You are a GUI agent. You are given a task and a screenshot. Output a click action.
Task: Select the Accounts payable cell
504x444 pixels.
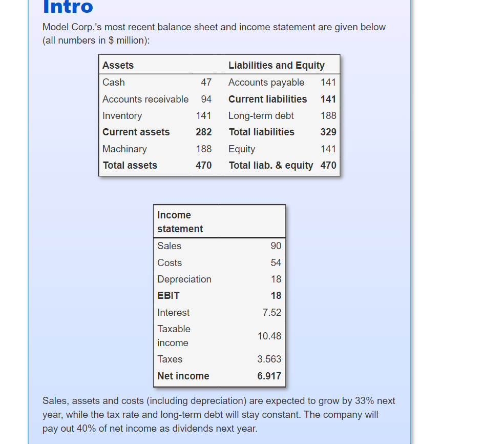tap(266, 83)
